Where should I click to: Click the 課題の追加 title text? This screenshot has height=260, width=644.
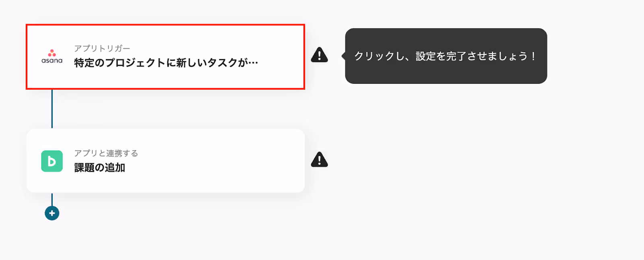(100, 167)
